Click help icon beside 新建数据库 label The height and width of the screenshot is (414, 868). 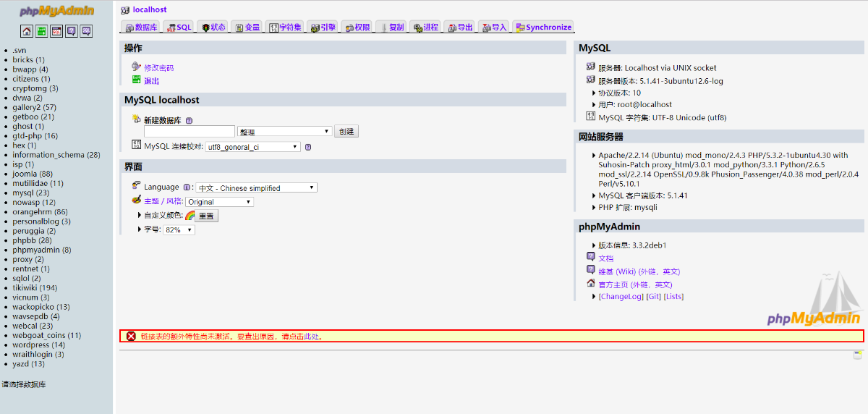click(189, 121)
